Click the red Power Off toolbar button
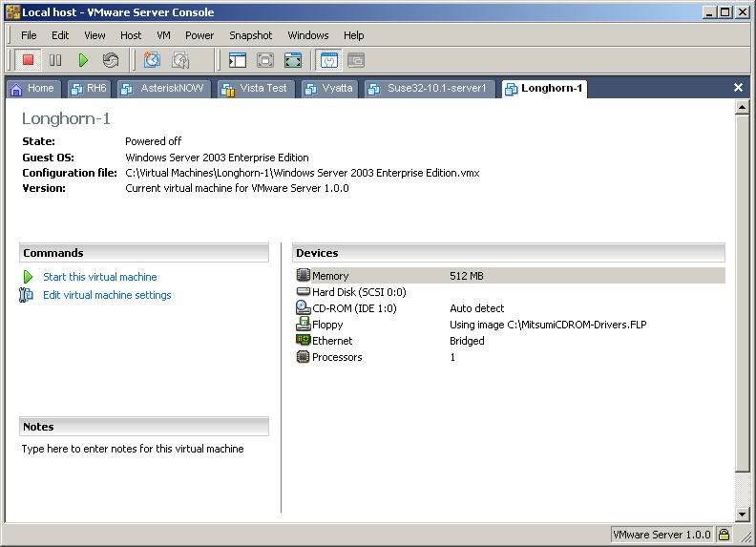756x547 pixels. 28,60
